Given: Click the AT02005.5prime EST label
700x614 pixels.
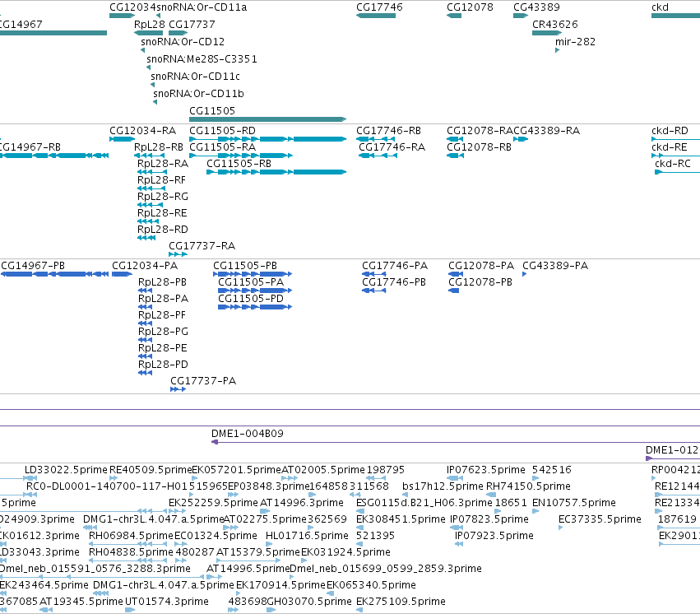Looking at the screenshot, I should [323, 470].
